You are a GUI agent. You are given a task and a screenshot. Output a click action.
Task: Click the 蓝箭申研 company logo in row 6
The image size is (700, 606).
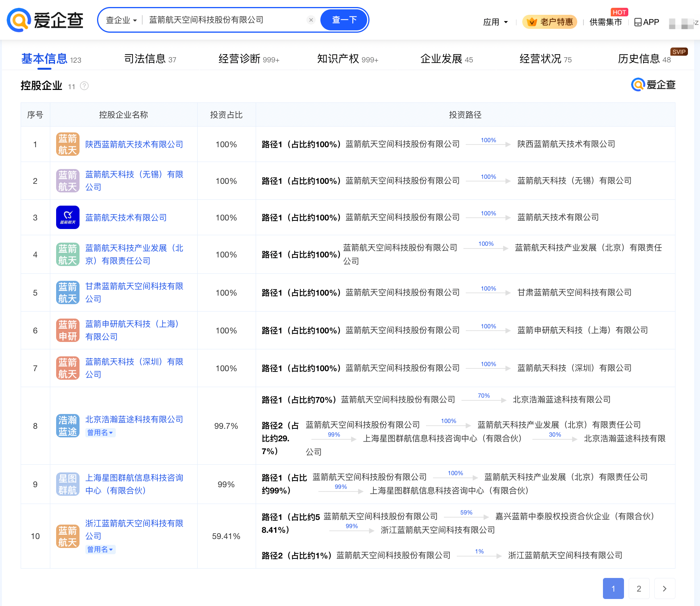(67, 330)
